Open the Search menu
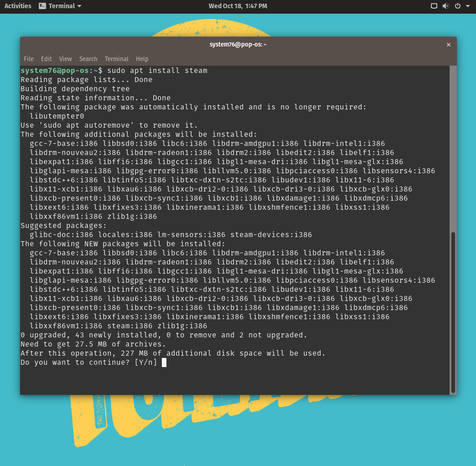This screenshot has height=466, width=476. (x=88, y=59)
